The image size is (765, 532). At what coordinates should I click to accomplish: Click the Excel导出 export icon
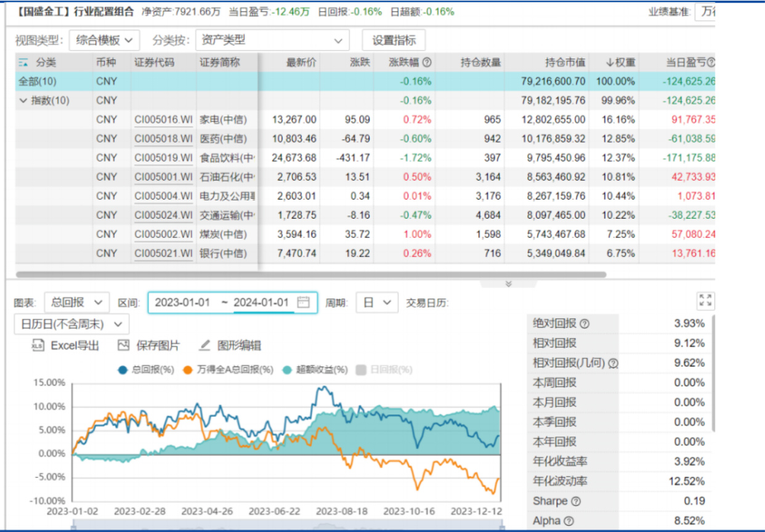(38, 345)
